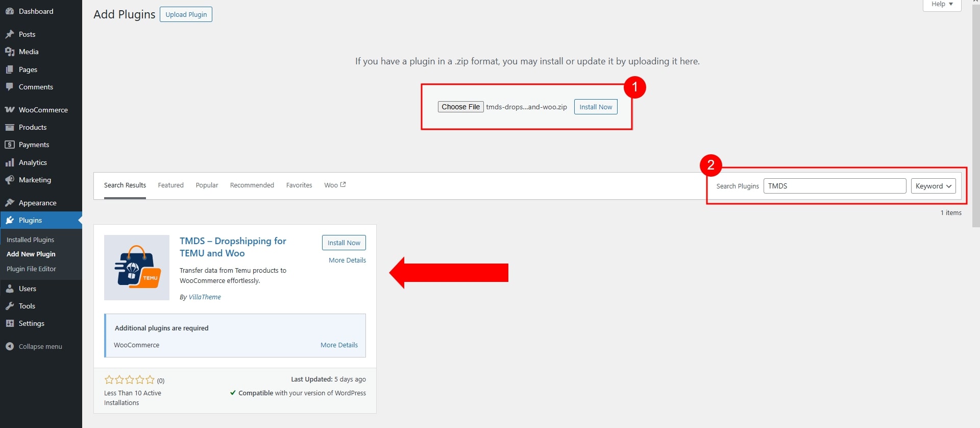
Task: Click the Marketing megaphone icon
Action: pos(10,180)
